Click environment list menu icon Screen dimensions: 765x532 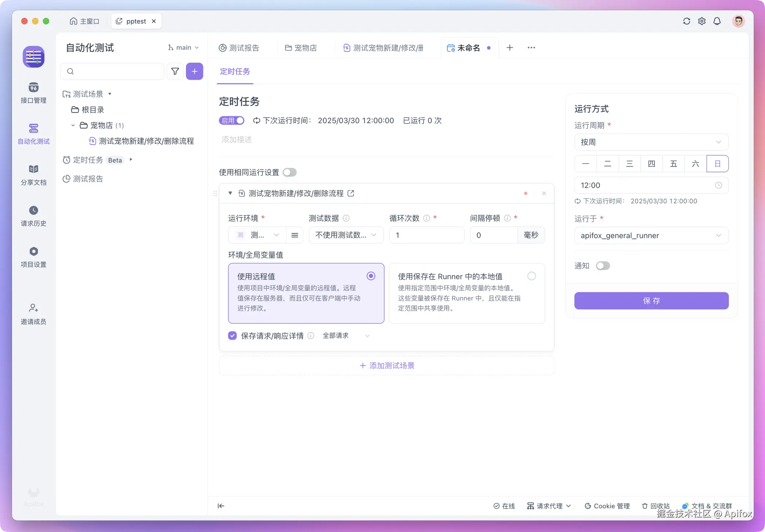[295, 235]
